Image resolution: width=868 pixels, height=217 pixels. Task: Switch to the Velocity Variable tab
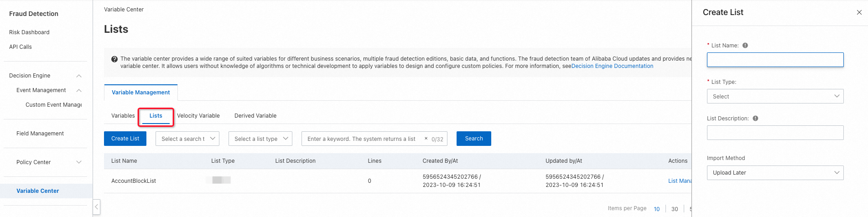[x=198, y=116]
